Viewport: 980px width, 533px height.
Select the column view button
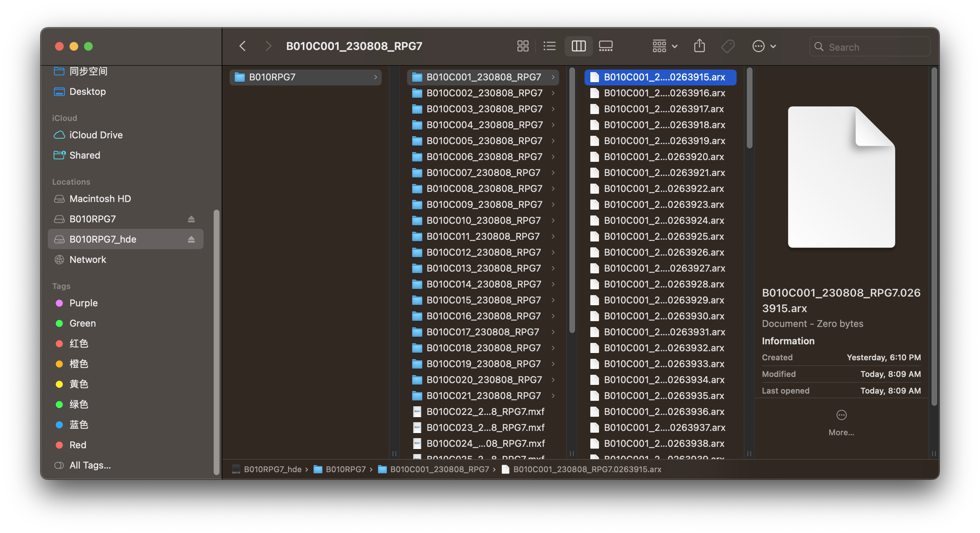(578, 46)
